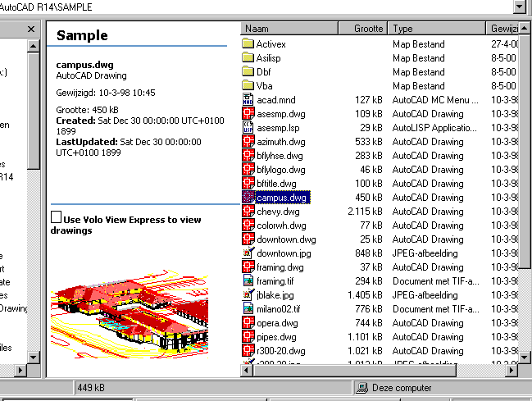
Task: Click the campus.dwg file icon
Action: [248, 197]
